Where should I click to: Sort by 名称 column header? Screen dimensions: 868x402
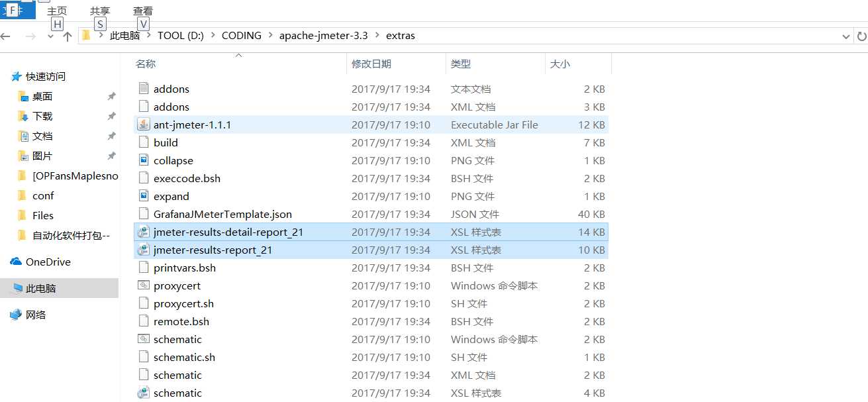(146, 64)
